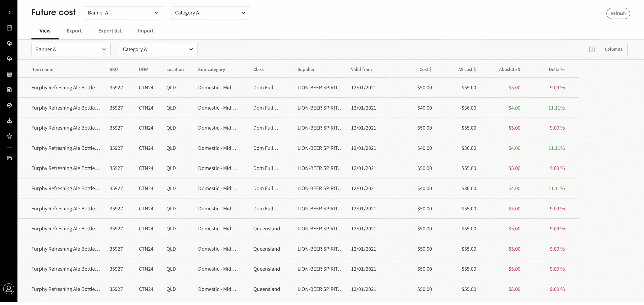644x305 pixels.
Task: Expand the sidebar with the chevron arrow
Action: point(9,12)
